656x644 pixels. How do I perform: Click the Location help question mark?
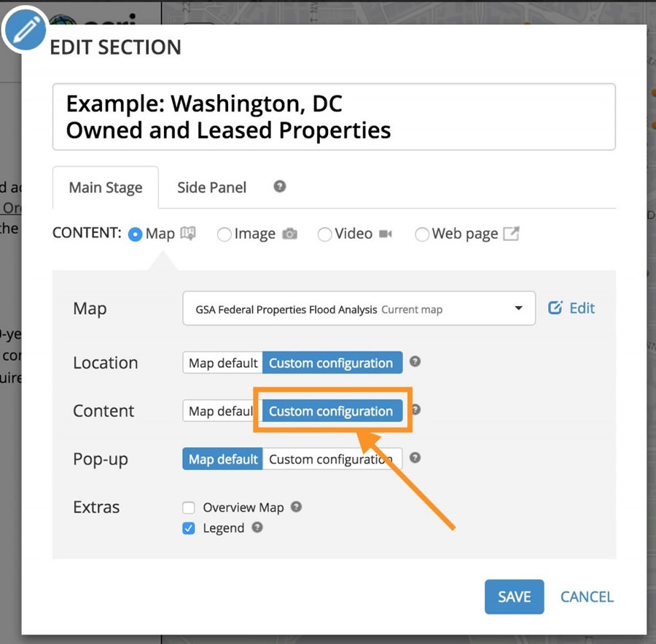[415, 361]
